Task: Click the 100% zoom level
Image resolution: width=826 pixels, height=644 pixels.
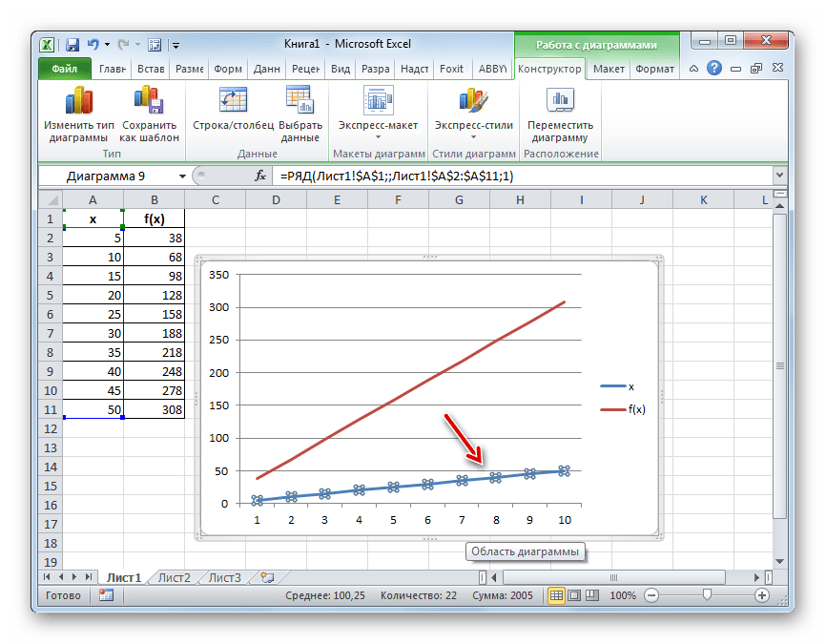Action: click(x=623, y=595)
